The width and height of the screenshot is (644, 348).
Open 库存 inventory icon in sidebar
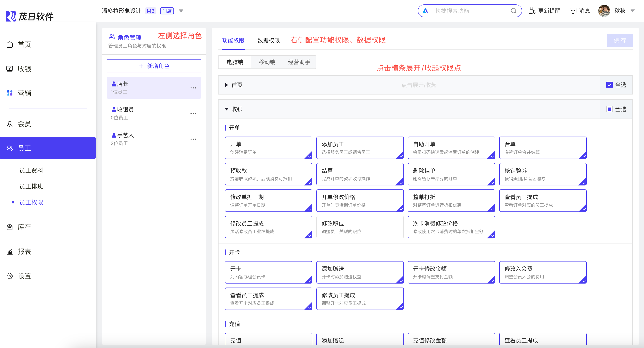coord(9,227)
